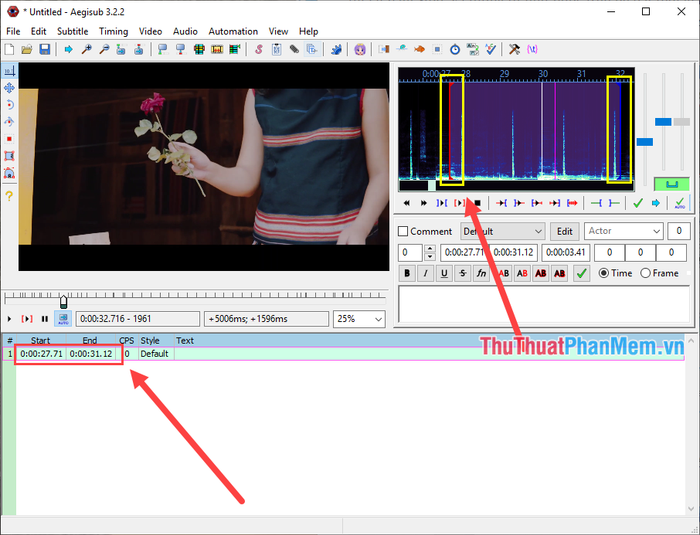The image size is (700, 535).
Task: Zoom video in with the magnifier plus icon
Action: pos(86,49)
